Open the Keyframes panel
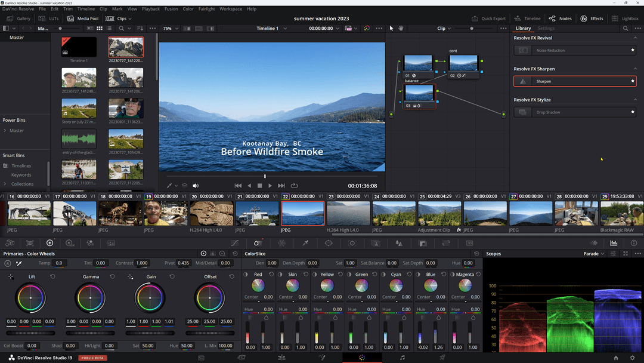The height and width of the screenshot is (363, 644). pos(595,243)
